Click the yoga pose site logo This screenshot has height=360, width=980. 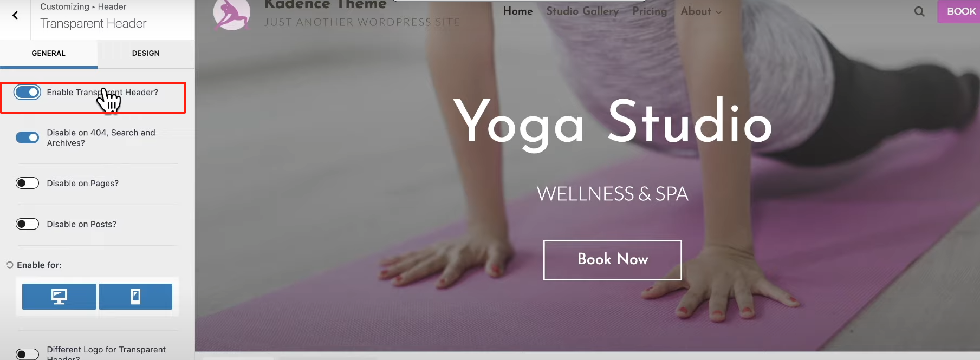pyautogui.click(x=232, y=14)
